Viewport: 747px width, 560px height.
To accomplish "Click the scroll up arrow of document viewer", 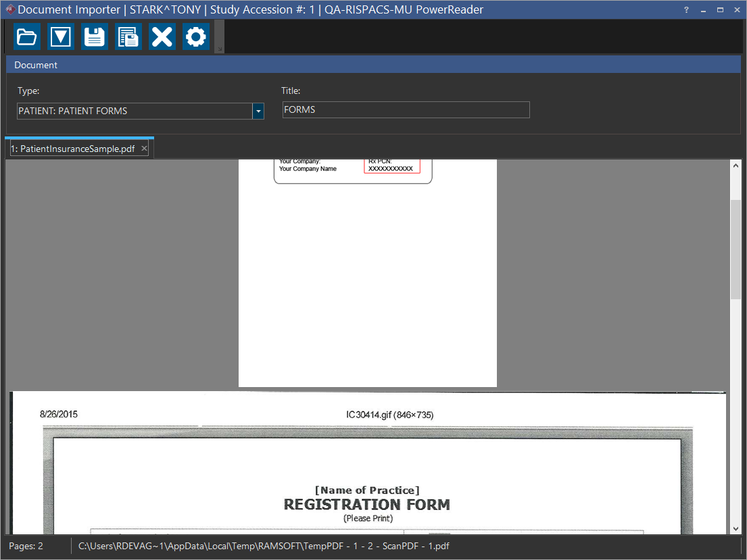I will [x=736, y=166].
